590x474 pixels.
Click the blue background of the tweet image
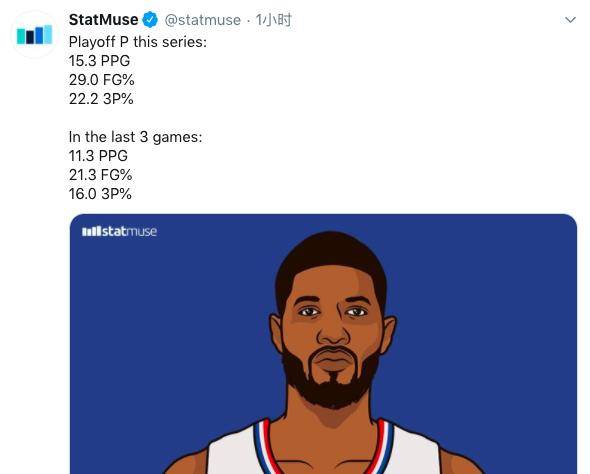(489, 301)
